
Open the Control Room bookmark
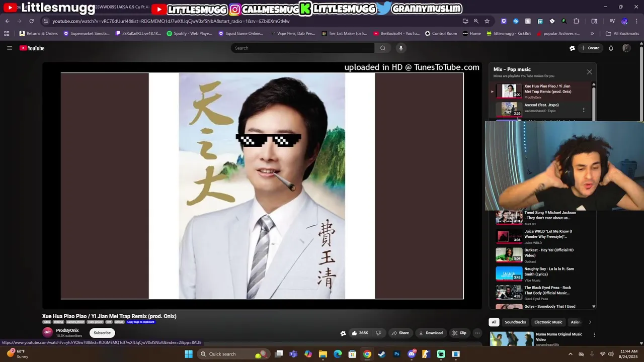pyautogui.click(x=441, y=34)
